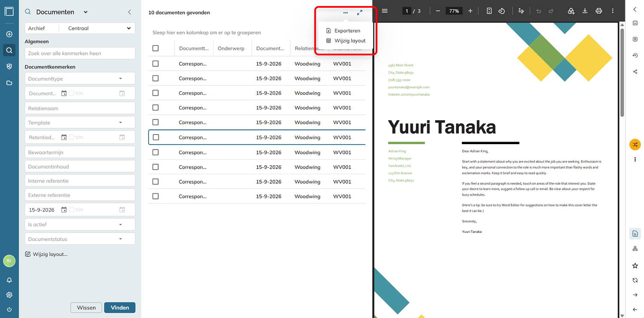Zoom out the PDF with the minus icon

coord(437,11)
